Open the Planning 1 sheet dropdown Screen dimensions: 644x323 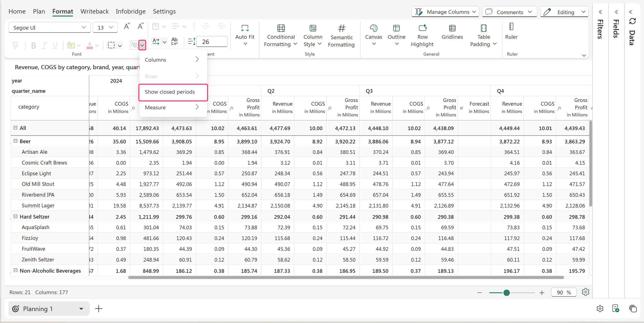click(x=81, y=309)
